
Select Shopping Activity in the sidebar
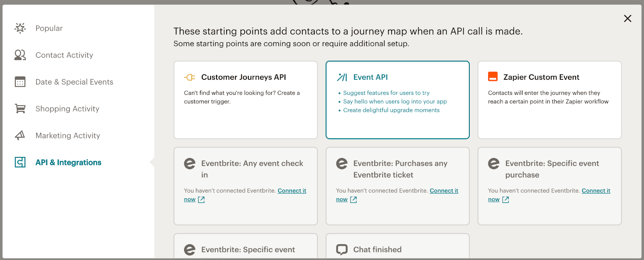coord(67,109)
